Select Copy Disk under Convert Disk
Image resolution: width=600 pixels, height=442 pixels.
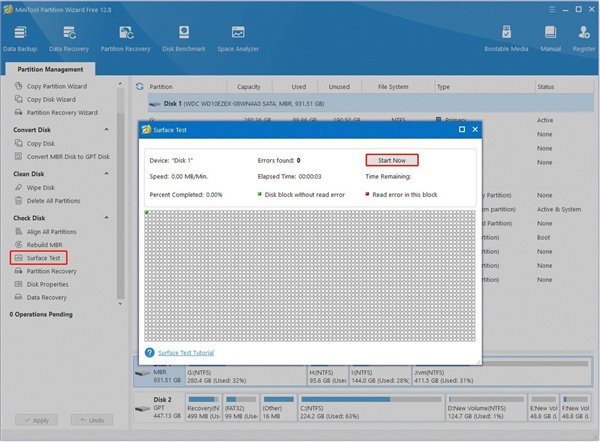click(35, 144)
